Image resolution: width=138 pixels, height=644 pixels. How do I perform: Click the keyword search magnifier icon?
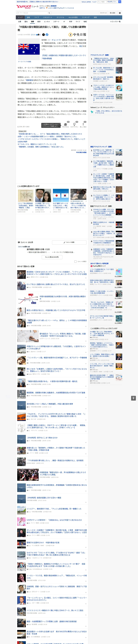pos(49,13)
